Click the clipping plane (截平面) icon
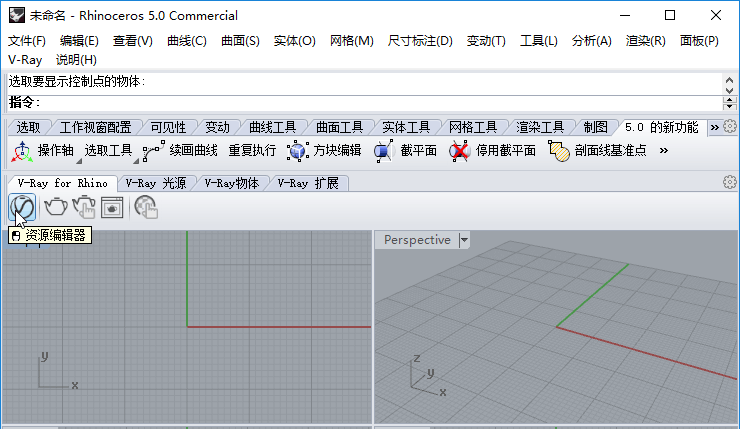The width and height of the screenshot is (740, 429). (x=384, y=151)
